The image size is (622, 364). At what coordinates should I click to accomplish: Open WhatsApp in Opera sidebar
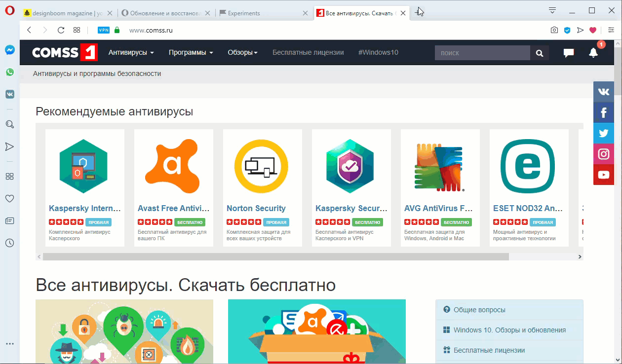[10, 72]
